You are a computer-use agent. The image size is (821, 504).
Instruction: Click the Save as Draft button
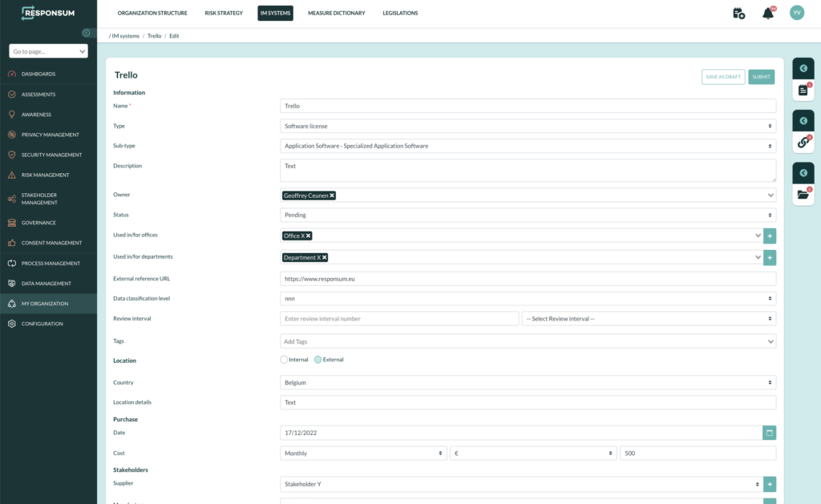coord(723,77)
